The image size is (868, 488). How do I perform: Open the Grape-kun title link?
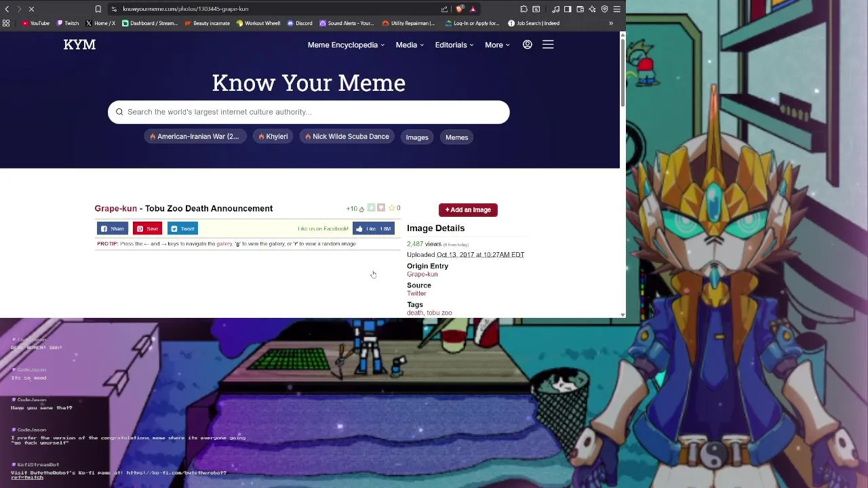115,209
